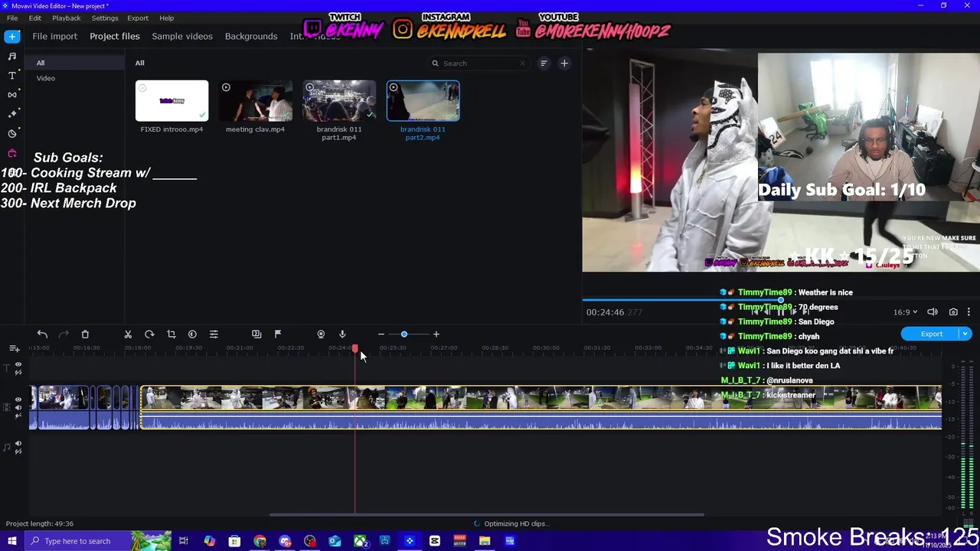
Task: Toggle link lock on the audio track
Action: coord(18,452)
